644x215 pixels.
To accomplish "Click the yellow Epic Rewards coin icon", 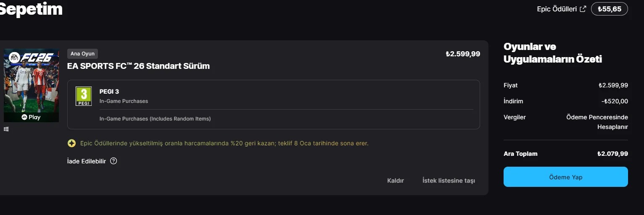I will 71,144.
